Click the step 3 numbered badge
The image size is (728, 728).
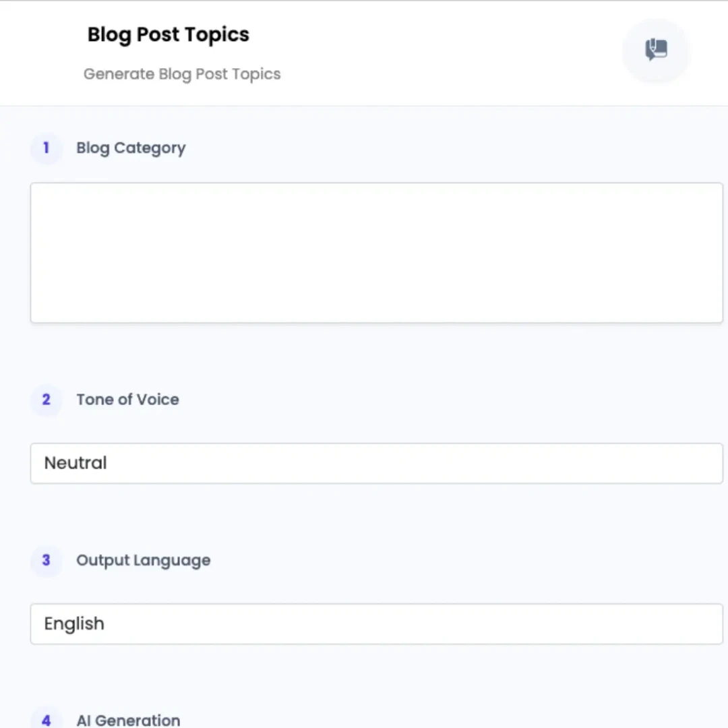[46, 561]
